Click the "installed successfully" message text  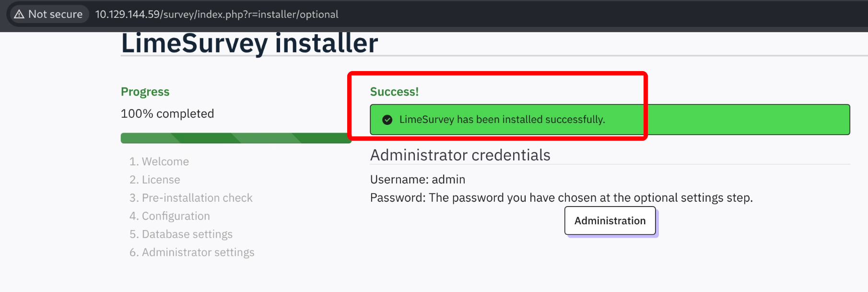tap(502, 120)
